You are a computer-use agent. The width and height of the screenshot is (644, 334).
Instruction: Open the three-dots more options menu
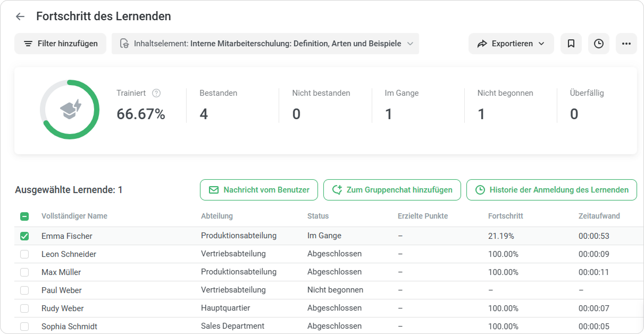(626, 44)
